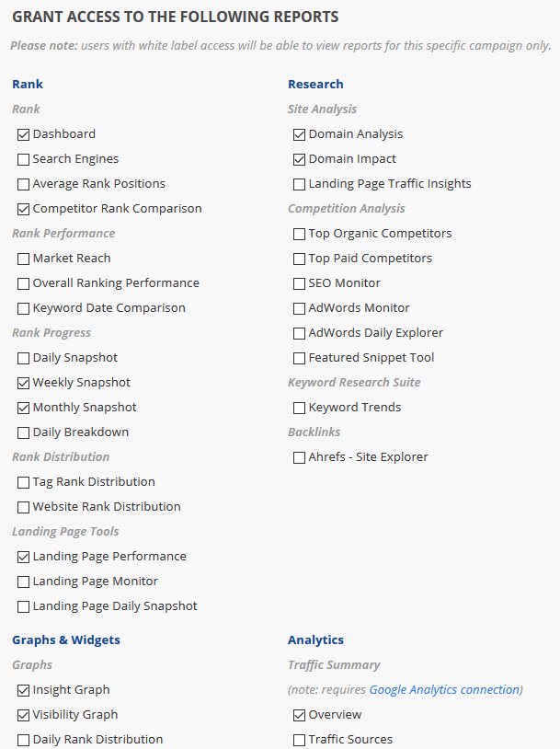Uncheck Monthly Snapshot report
The image size is (560, 749).
click(24, 408)
